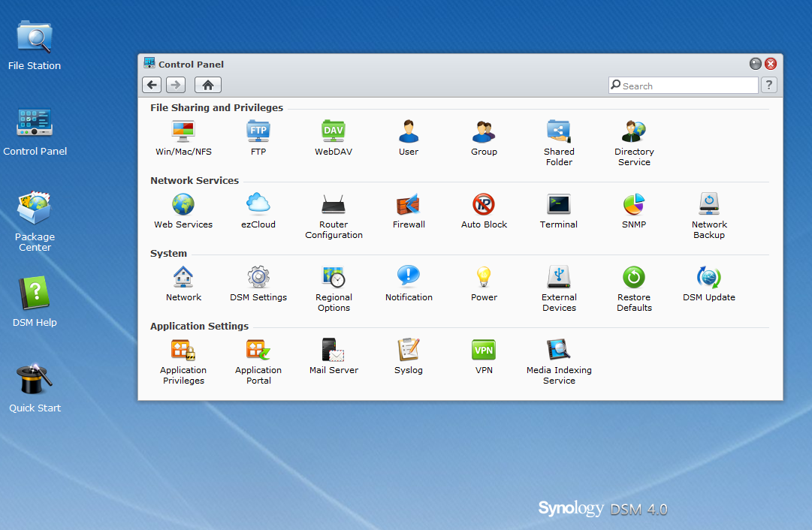Click the Control Panel search field

coord(683,86)
